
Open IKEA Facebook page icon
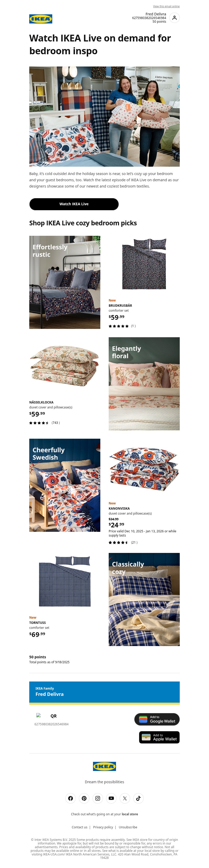coord(71,798)
